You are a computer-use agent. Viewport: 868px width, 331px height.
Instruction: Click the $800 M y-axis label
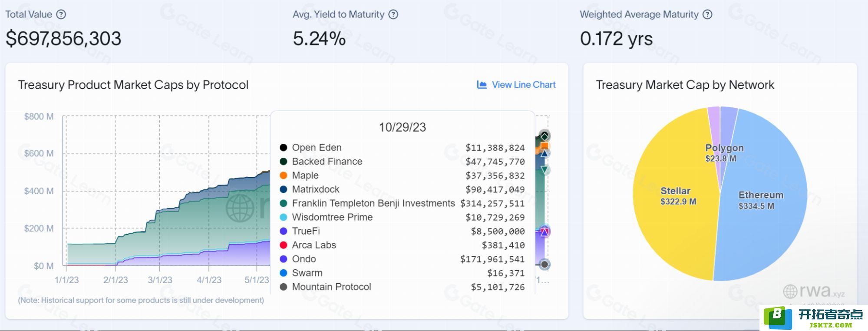click(x=39, y=116)
